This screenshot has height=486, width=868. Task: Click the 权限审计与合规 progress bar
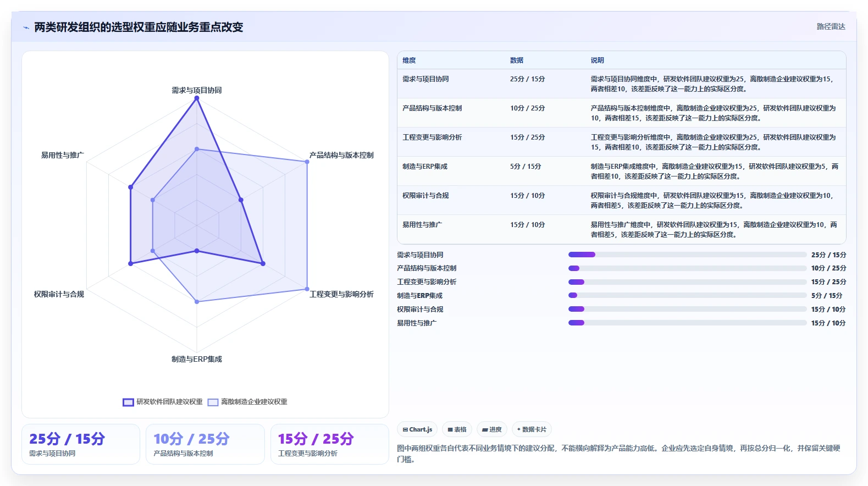click(x=687, y=309)
